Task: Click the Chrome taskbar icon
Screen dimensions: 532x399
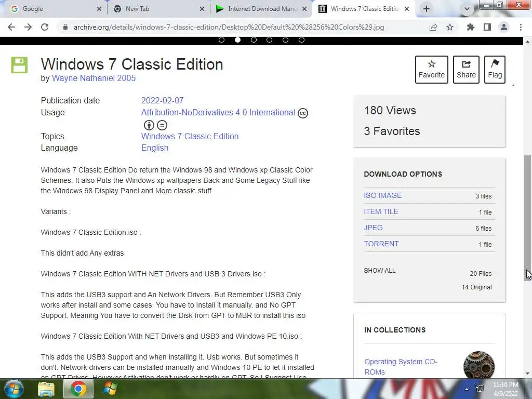Action: (x=78, y=389)
